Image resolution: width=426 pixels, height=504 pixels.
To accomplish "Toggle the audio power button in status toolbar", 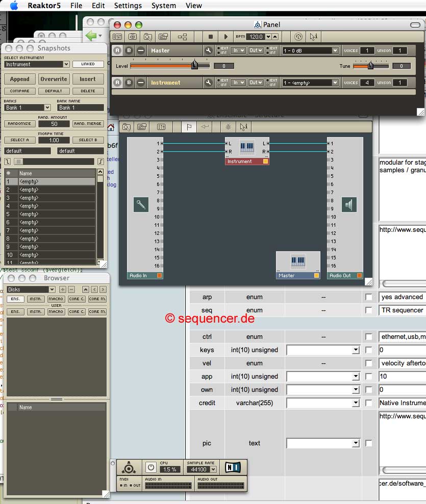I will [151, 467].
